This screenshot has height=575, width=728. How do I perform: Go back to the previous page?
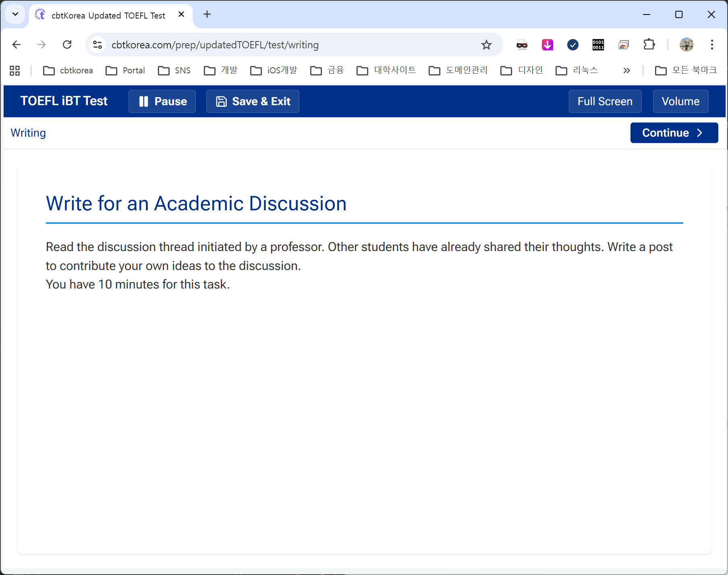[17, 45]
